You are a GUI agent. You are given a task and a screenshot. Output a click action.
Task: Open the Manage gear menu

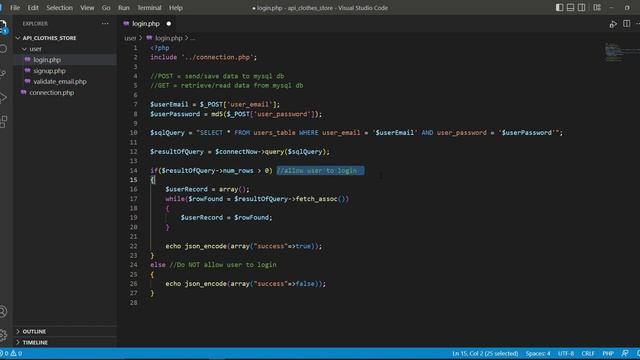(3, 335)
